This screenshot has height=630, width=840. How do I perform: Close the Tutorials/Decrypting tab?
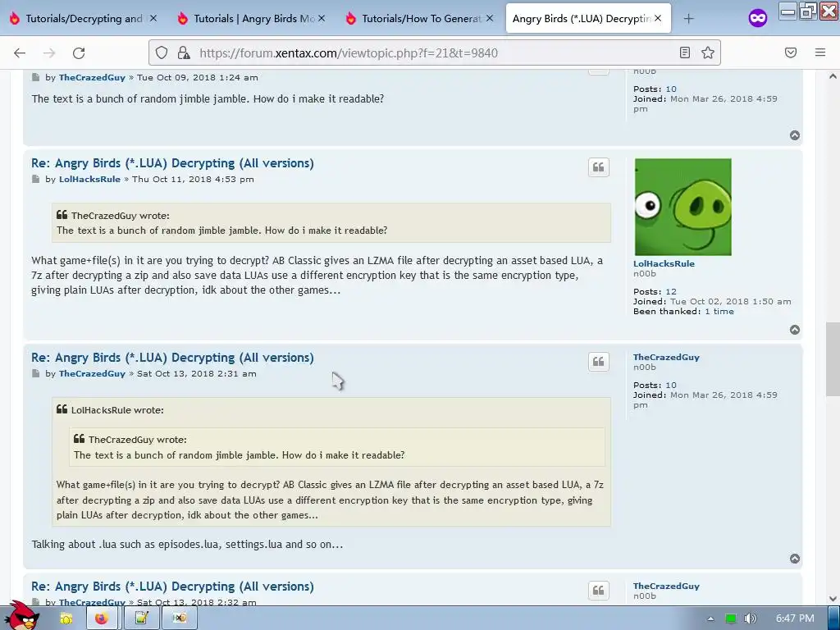(153, 18)
